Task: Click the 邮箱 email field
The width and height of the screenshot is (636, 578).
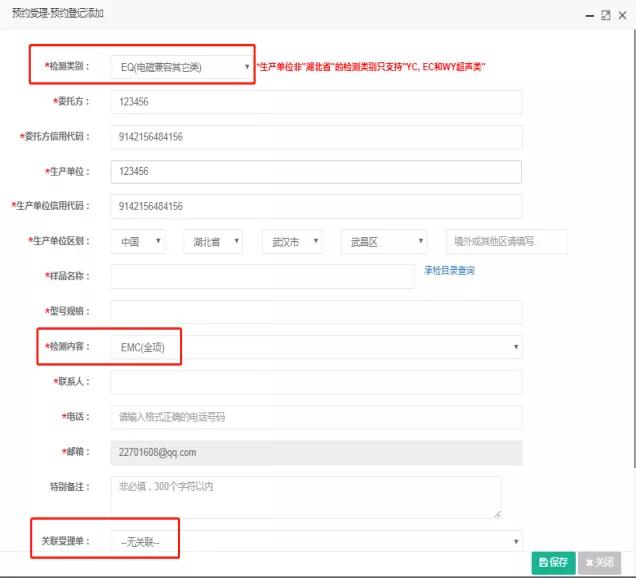Action: (x=316, y=453)
